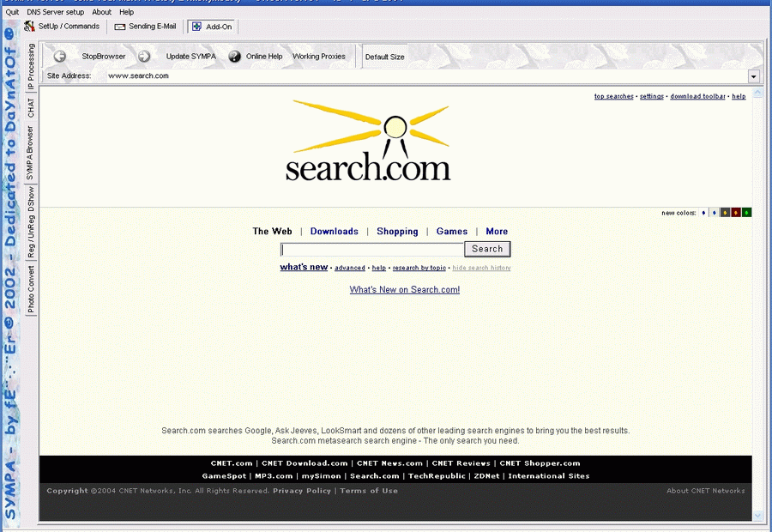Open the TechRepublic footer link
Image resolution: width=772 pixels, height=532 pixels.
click(x=437, y=476)
